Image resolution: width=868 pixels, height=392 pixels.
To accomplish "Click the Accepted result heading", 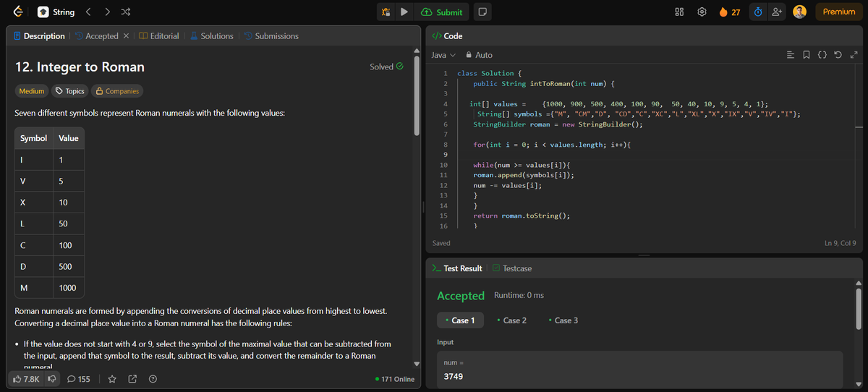I will [x=461, y=296].
